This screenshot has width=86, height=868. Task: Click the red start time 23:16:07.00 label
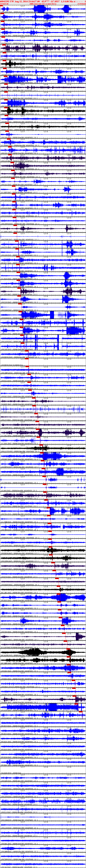tap(4, 4)
